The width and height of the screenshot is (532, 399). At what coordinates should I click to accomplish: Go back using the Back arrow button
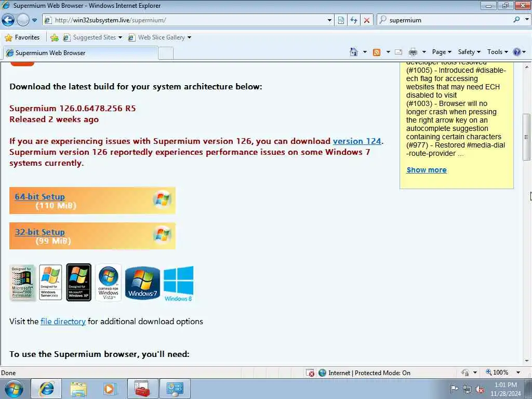8,20
